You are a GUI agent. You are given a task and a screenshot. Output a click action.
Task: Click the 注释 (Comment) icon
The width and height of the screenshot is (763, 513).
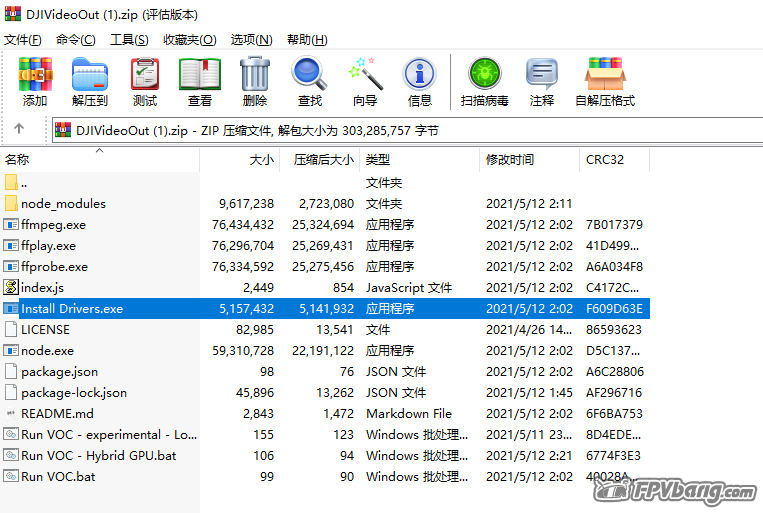point(542,74)
